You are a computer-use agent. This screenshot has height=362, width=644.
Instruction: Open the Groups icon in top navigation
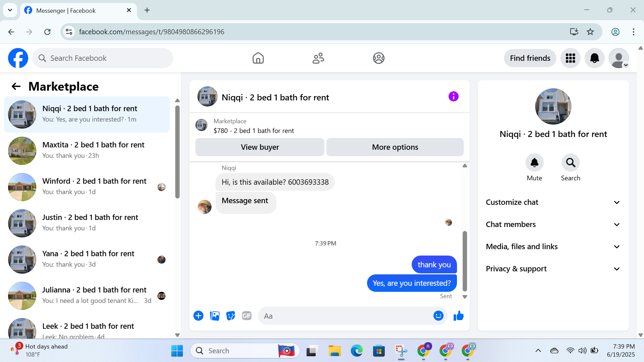[378, 58]
